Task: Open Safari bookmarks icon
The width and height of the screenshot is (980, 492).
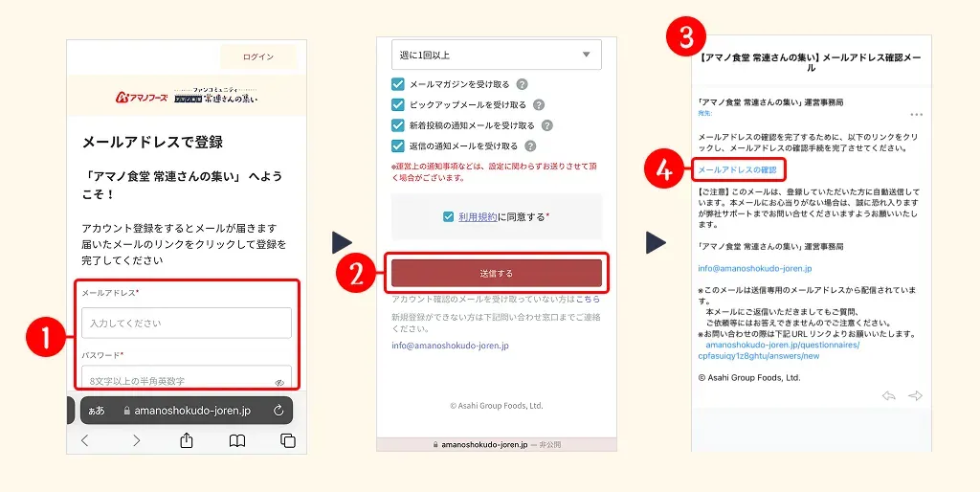Action: point(237,440)
